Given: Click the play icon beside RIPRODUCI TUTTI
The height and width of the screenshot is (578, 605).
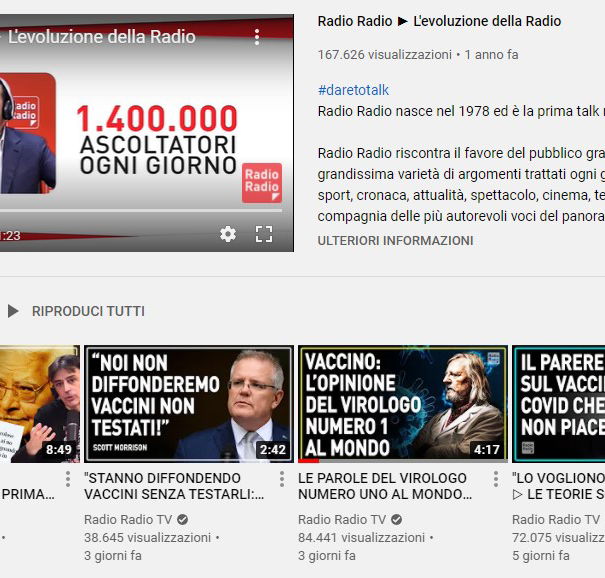Looking at the screenshot, I should (x=13, y=311).
